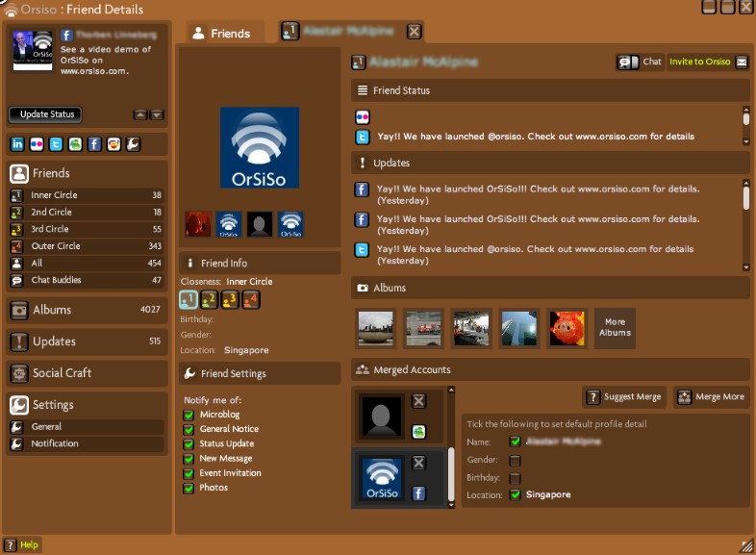
Task: Toggle New Message notification checkbox
Action: click(x=189, y=459)
